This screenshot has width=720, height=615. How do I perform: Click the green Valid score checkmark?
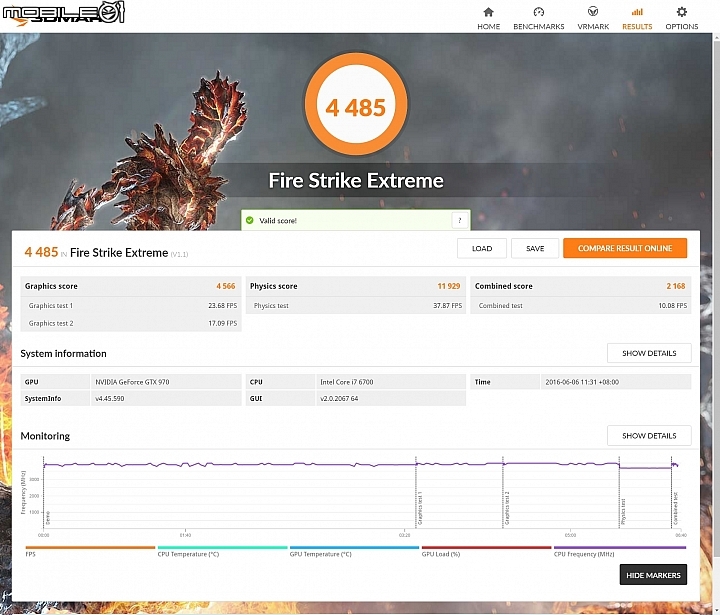249,220
